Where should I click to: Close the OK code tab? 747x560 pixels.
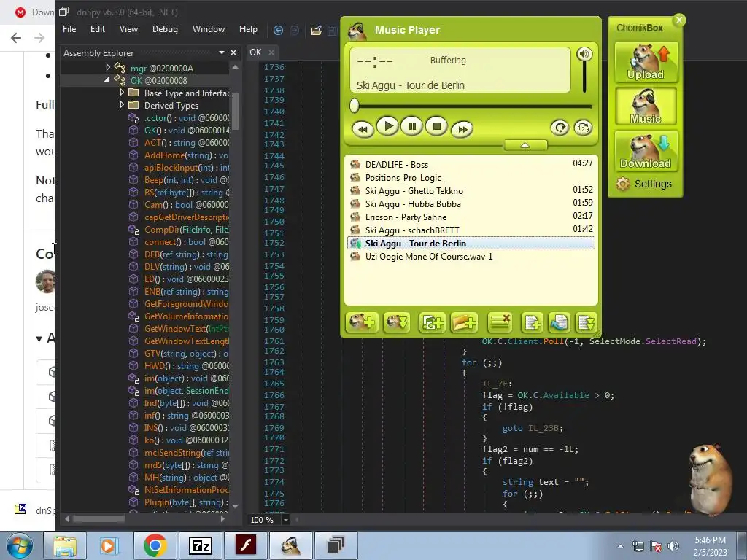coord(271,52)
